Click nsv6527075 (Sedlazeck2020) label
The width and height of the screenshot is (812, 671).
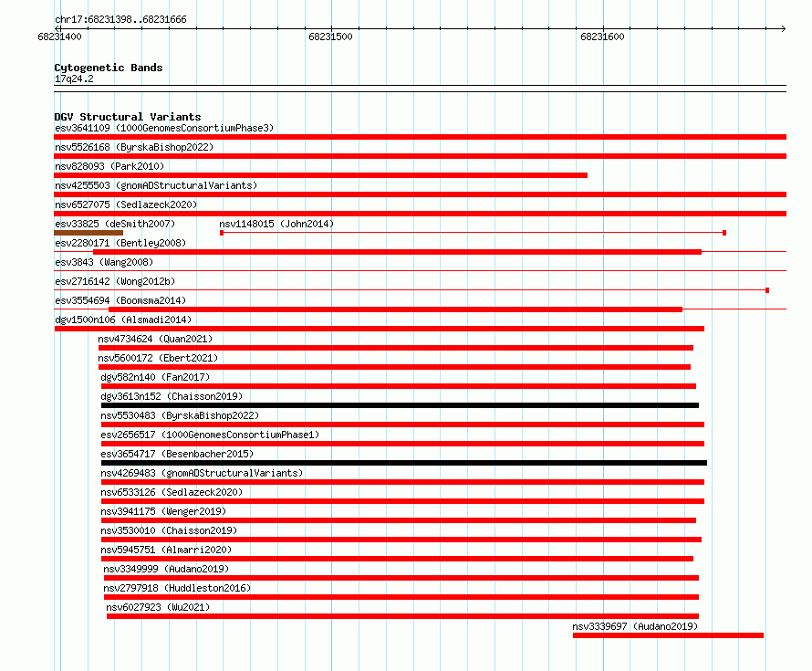[126, 204]
